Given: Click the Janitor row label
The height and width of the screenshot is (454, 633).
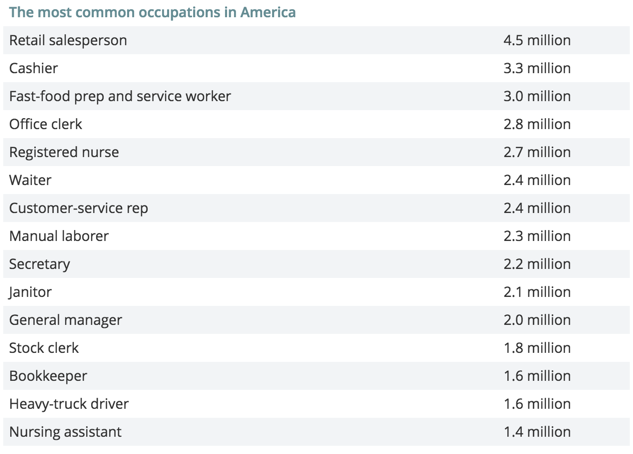Looking at the screenshot, I should (30, 292).
